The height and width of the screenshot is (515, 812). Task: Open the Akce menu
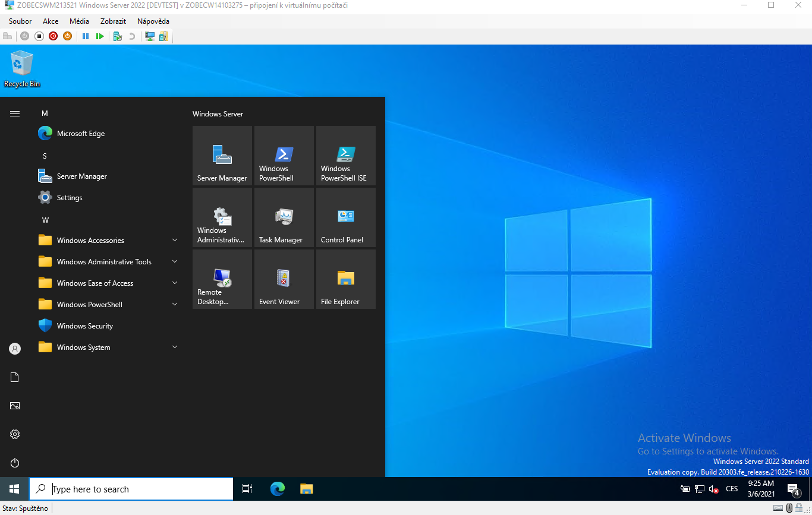[x=51, y=21]
